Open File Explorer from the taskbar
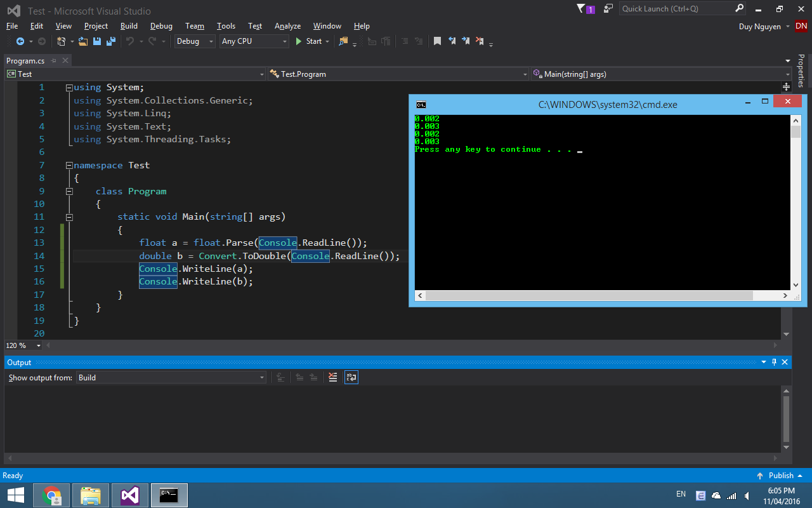 [91, 495]
